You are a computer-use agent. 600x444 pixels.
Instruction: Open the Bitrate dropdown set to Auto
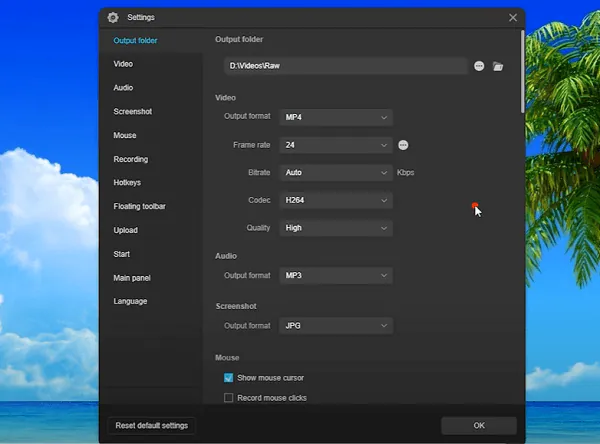[336, 173]
